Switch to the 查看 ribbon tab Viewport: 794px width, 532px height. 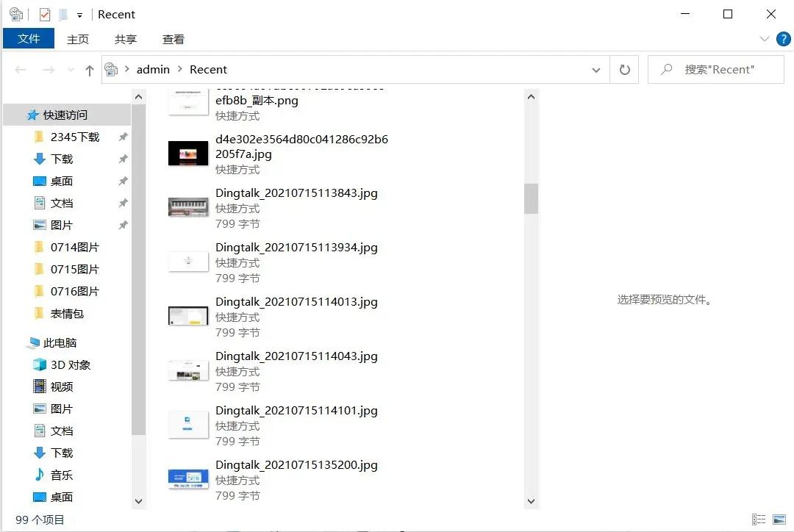click(173, 39)
